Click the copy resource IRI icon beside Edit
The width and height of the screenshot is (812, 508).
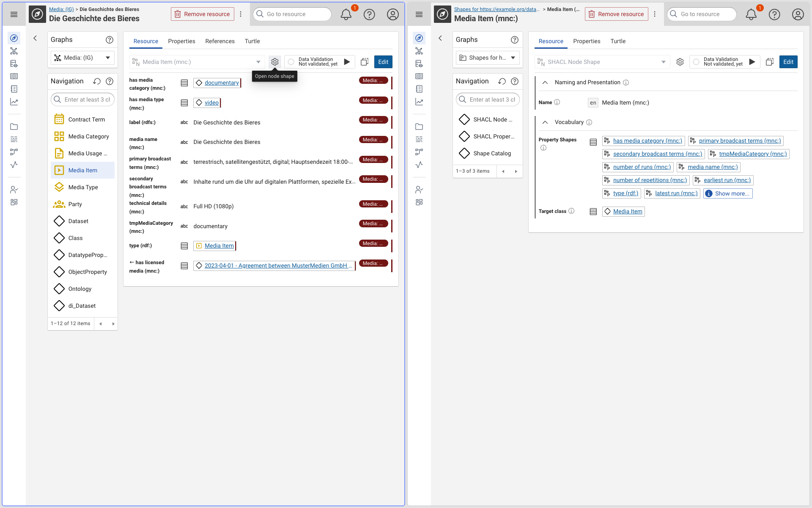(365, 62)
